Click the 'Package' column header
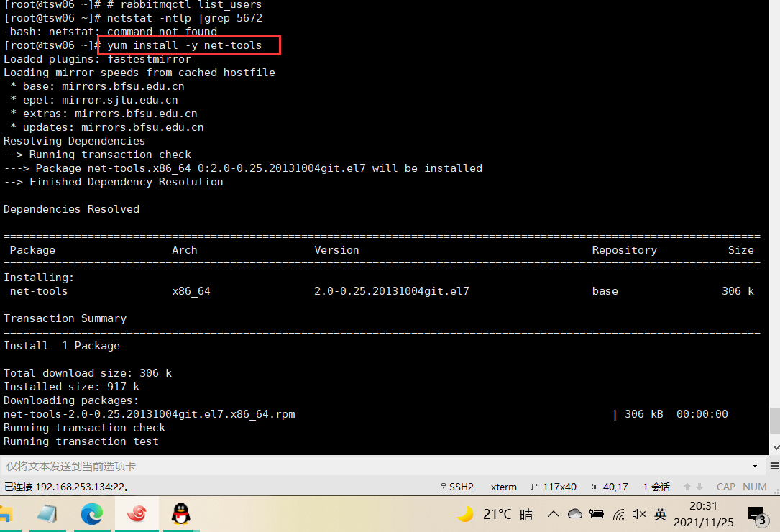The width and height of the screenshot is (780, 532). pos(32,250)
